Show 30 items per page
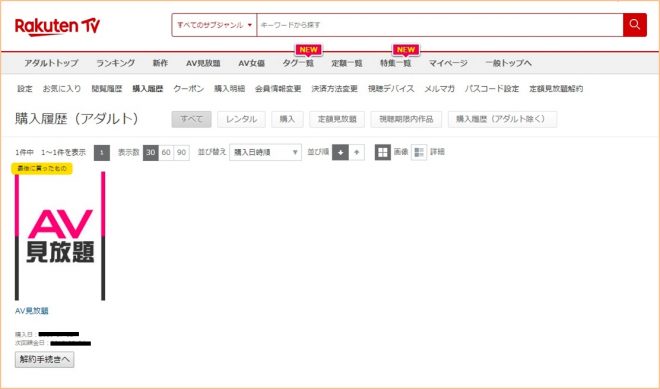Screen dimensions: 660x389 point(151,152)
